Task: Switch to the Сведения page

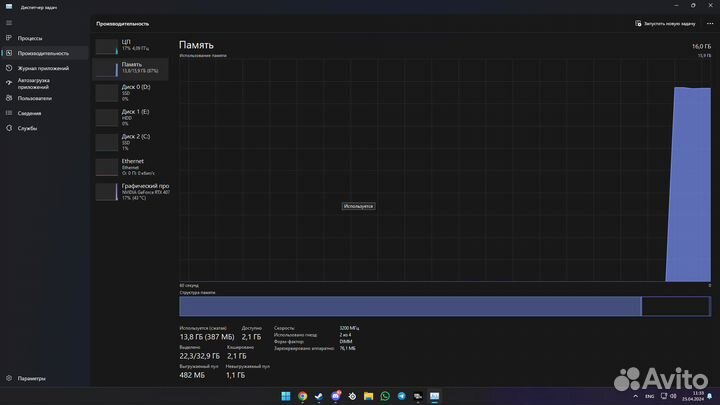Action: pos(29,113)
